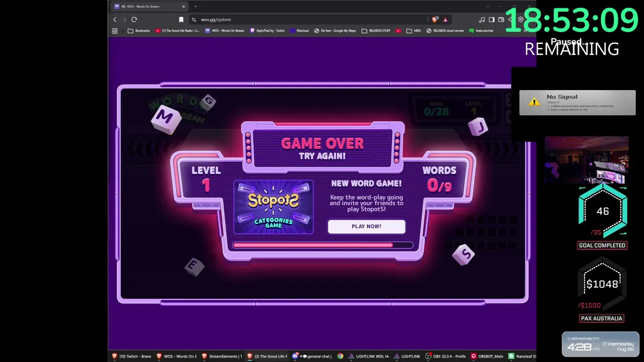The height and width of the screenshot is (362, 644).
Task: Toggle the browser sidebar panel icon
Action: (x=492, y=20)
